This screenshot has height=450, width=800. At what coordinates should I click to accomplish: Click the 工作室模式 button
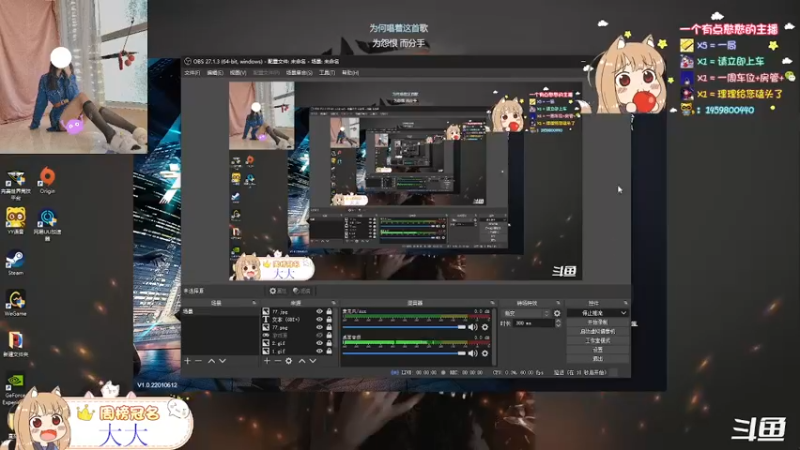pos(597,340)
